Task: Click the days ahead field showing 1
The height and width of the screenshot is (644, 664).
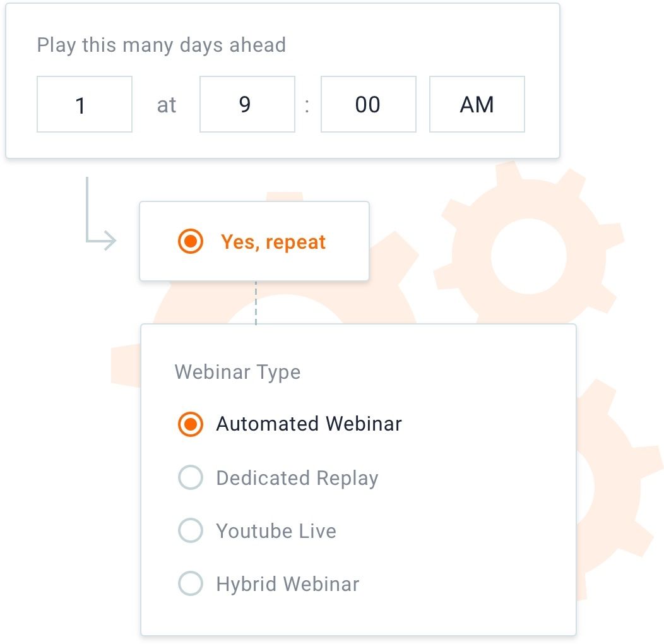Action: [x=85, y=105]
